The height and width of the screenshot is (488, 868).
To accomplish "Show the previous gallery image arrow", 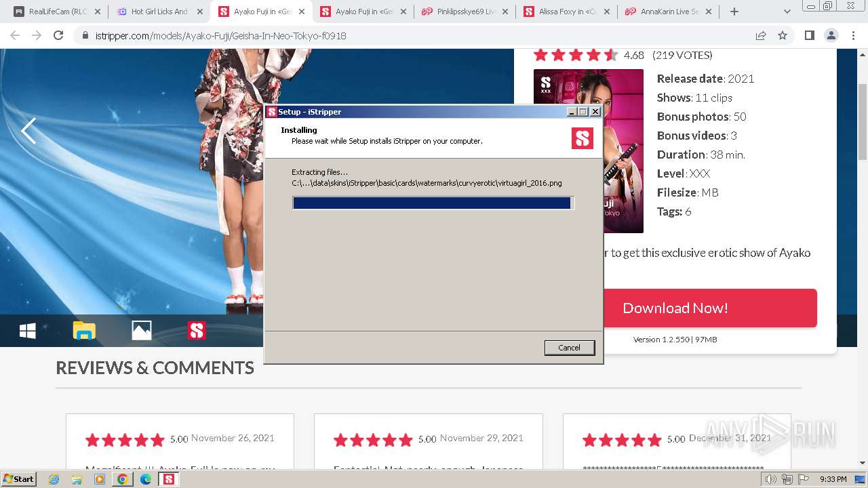I will [28, 131].
